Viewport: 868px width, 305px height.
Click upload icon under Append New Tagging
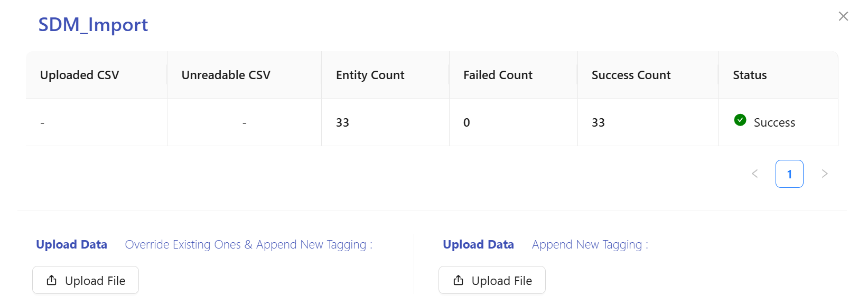459,280
